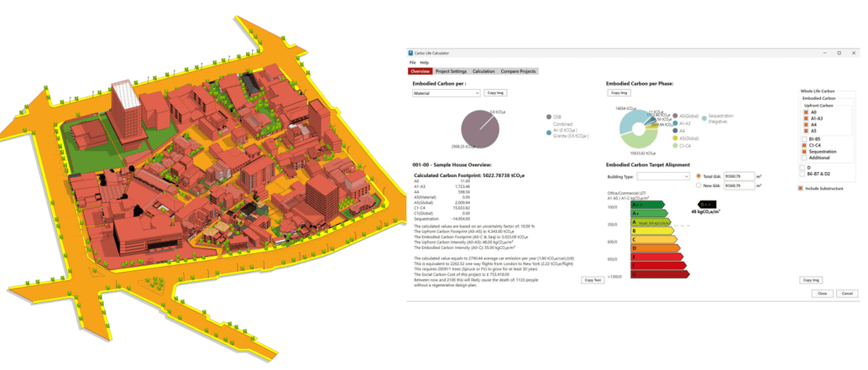
Task: Click the A4 legend color marker
Action: tap(676, 131)
